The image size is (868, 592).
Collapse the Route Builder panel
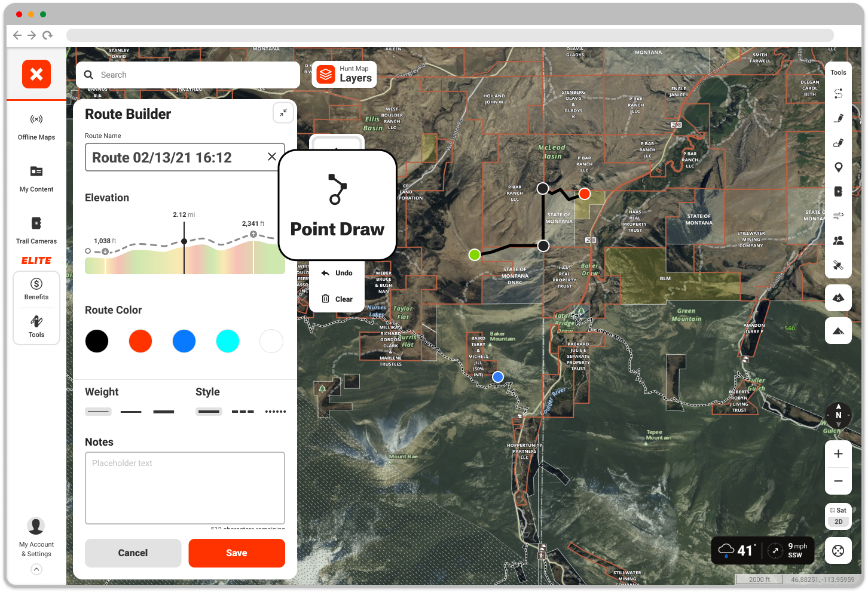283,112
